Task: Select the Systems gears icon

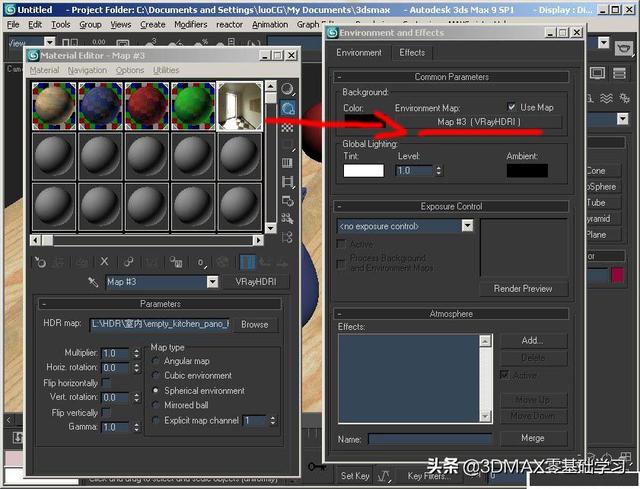Action: [624, 98]
